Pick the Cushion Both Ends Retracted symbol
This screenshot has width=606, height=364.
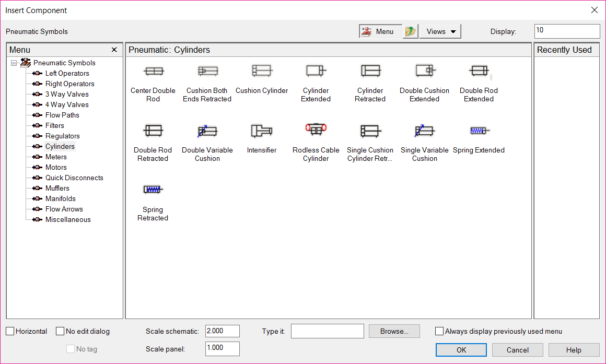click(207, 71)
